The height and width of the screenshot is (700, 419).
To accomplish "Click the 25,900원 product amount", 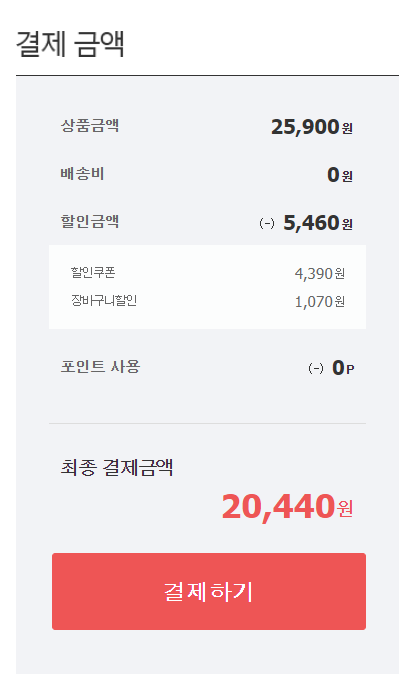I will [312, 127].
